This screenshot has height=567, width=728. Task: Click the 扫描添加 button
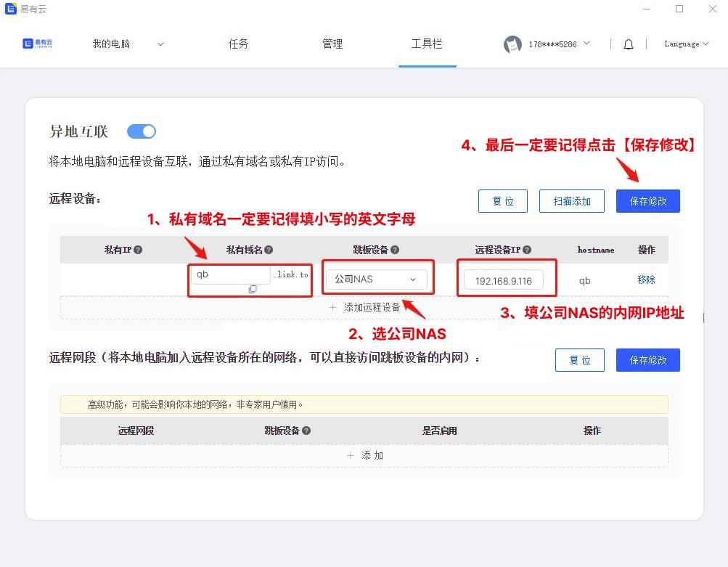pos(572,201)
